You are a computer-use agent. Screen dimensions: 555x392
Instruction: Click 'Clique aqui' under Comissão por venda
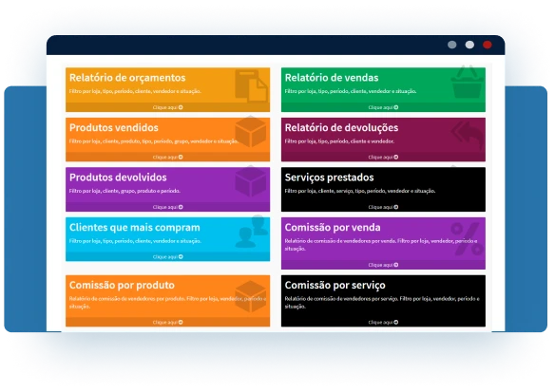383,265
